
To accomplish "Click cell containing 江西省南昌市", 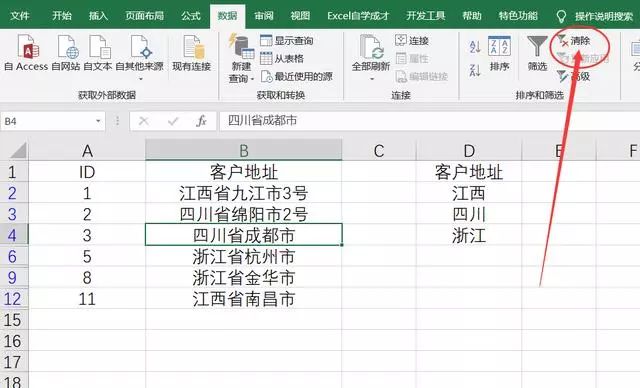I will (x=244, y=299).
